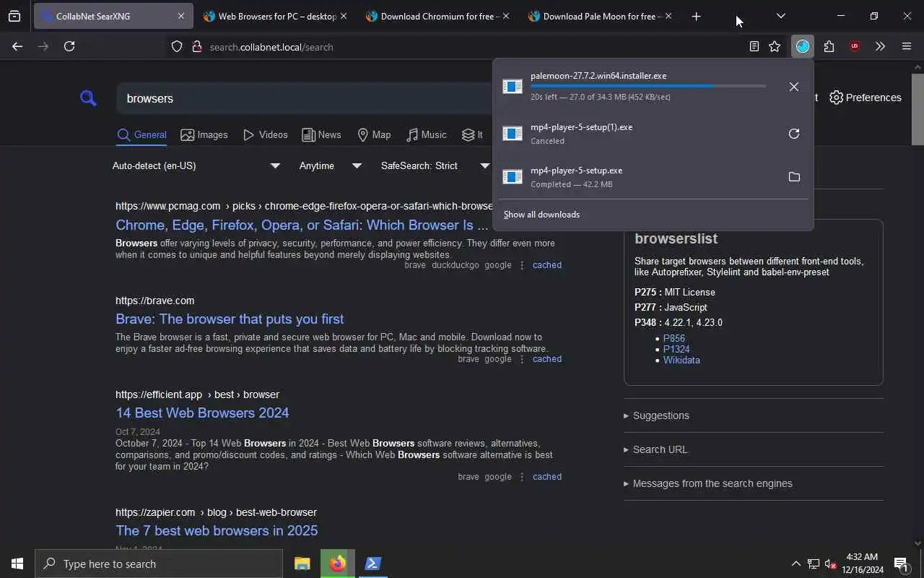924x578 pixels.
Task: Open Brave: The browser that puts you first
Action: click(230, 319)
